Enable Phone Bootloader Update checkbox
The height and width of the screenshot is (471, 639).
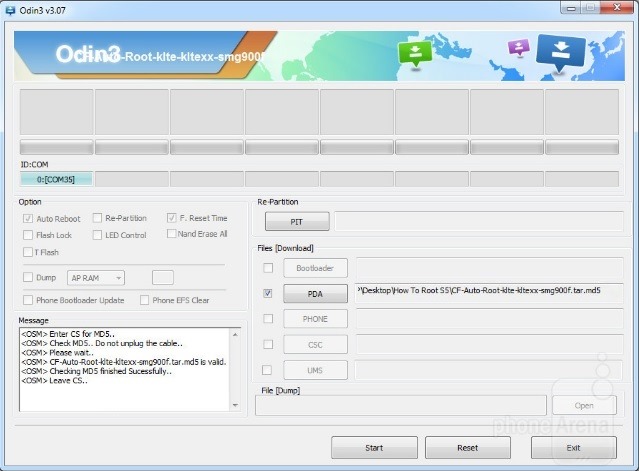28,300
